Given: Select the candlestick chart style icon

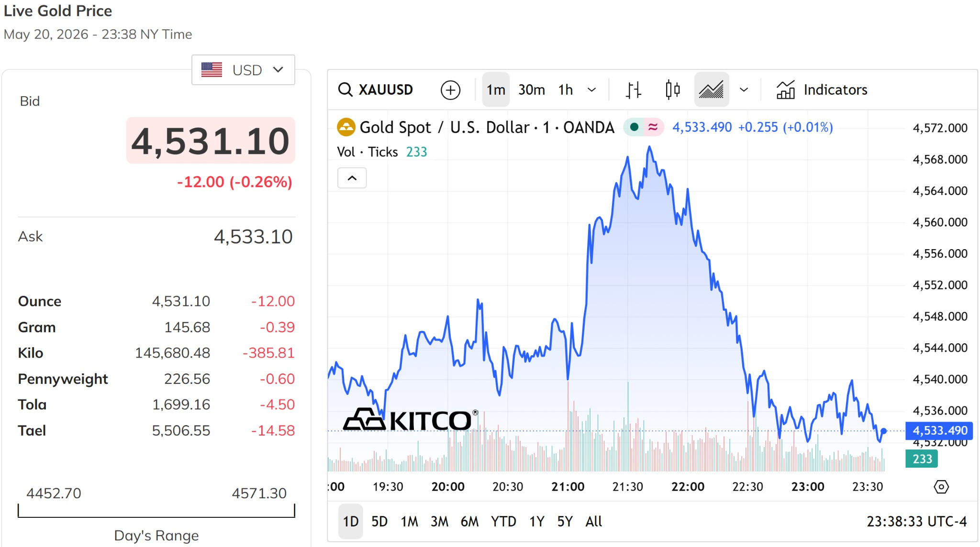Looking at the screenshot, I should pos(672,90).
